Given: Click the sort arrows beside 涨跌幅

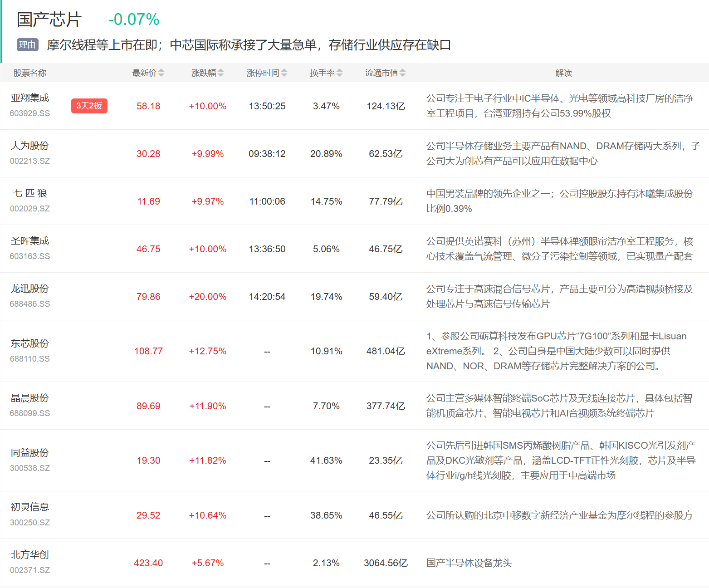Looking at the screenshot, I should 220,73.
